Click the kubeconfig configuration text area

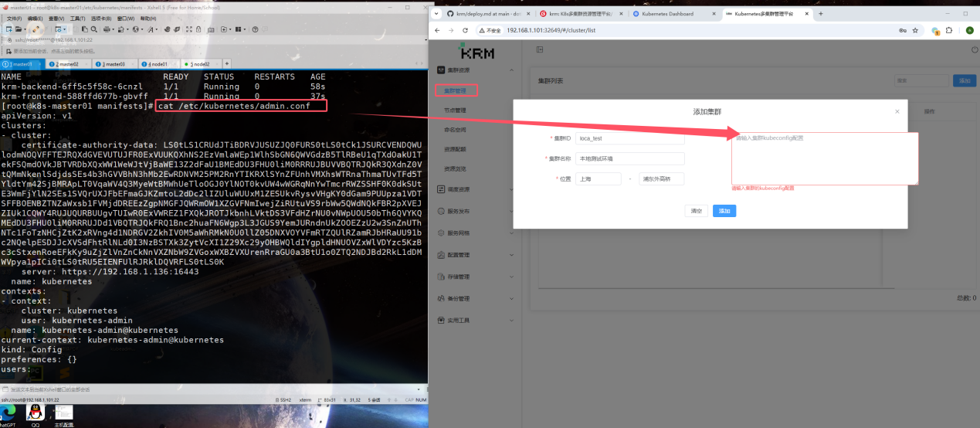pyautogui.click(x=824, y=158)
